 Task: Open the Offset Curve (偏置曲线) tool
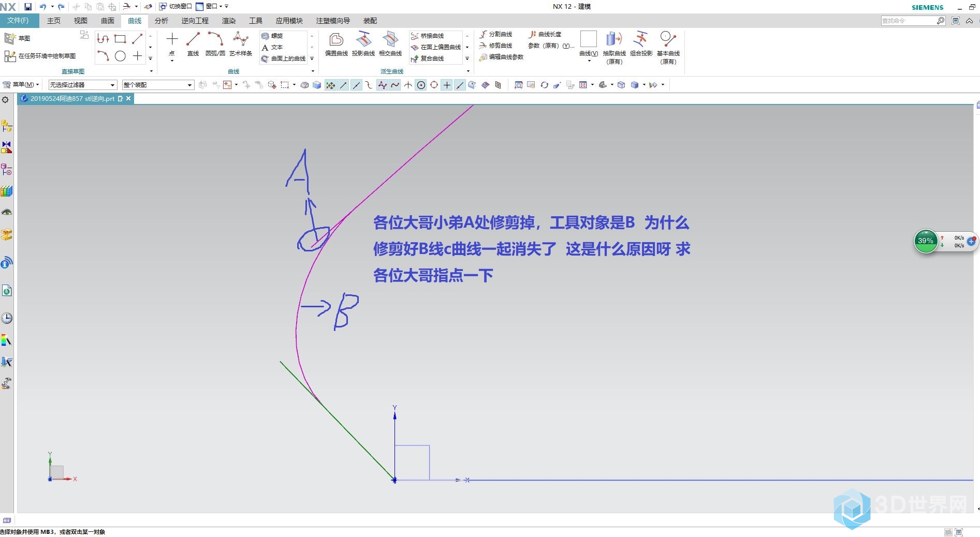click(x=337, y=44)
